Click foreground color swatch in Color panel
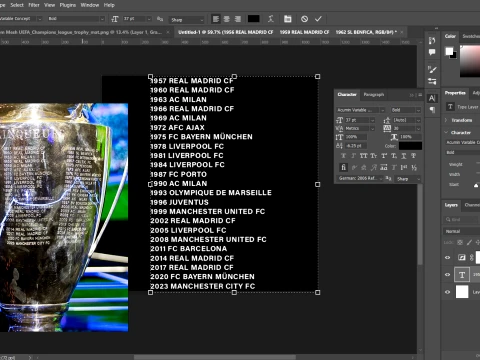480x360 pixels. coord(449,51)
